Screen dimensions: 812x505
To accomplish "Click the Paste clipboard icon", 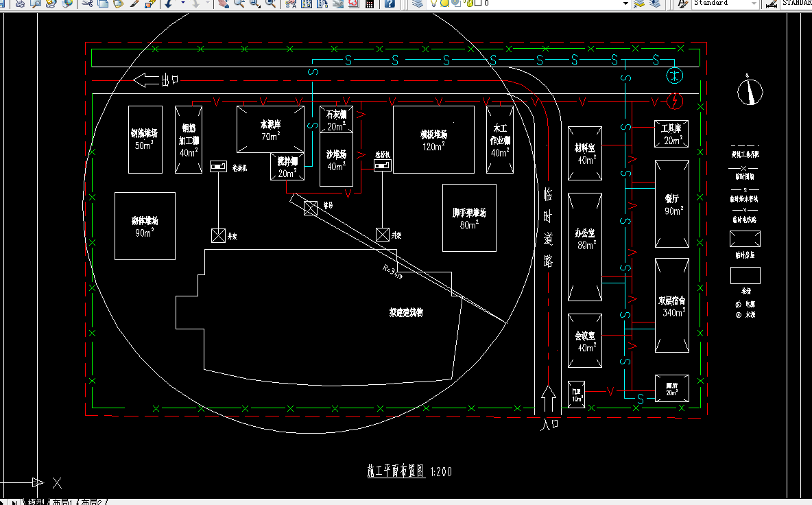I will pyautogui.click(x=118, y=3).
